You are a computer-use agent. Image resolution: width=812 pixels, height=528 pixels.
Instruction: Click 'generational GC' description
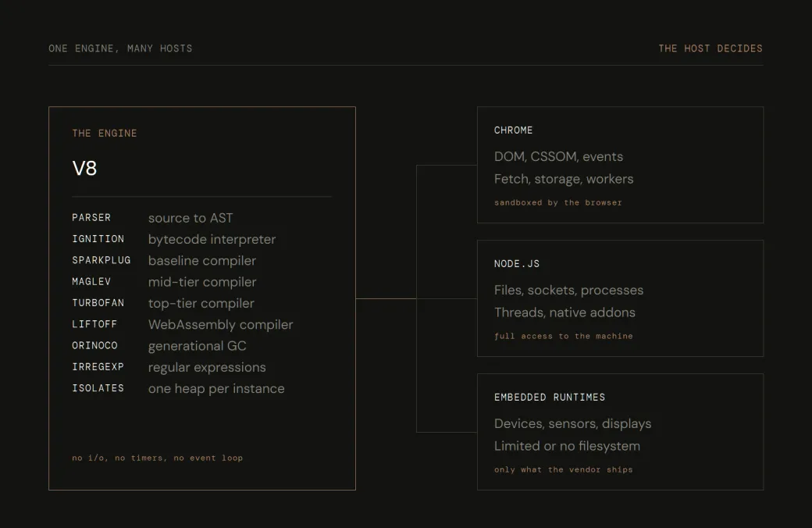[197, 345]
